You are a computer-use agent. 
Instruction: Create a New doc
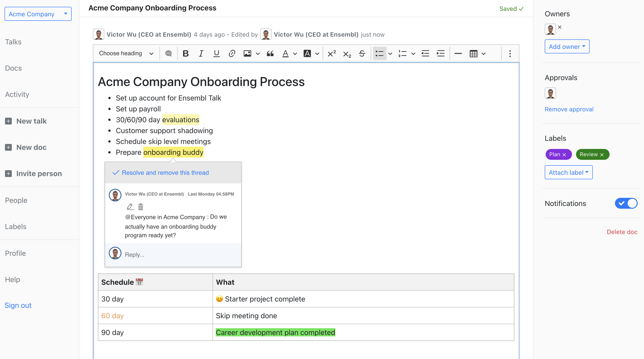tap(31, 147)
